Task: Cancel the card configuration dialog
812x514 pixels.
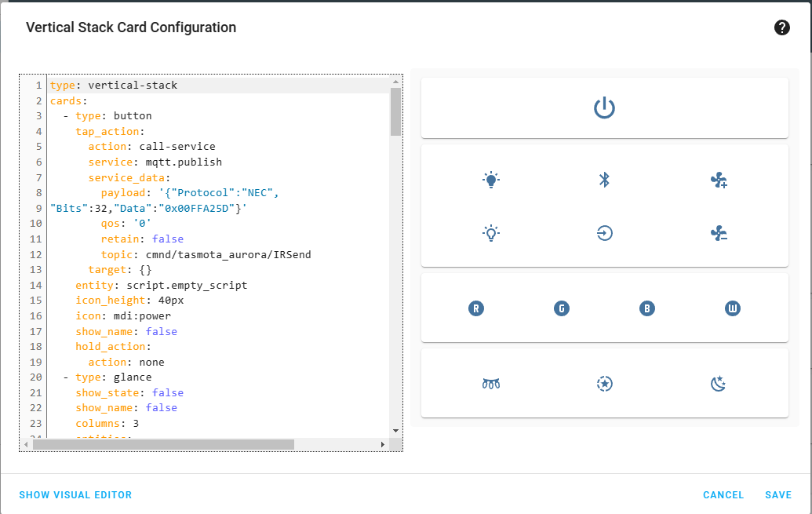Action: point(723,495)
